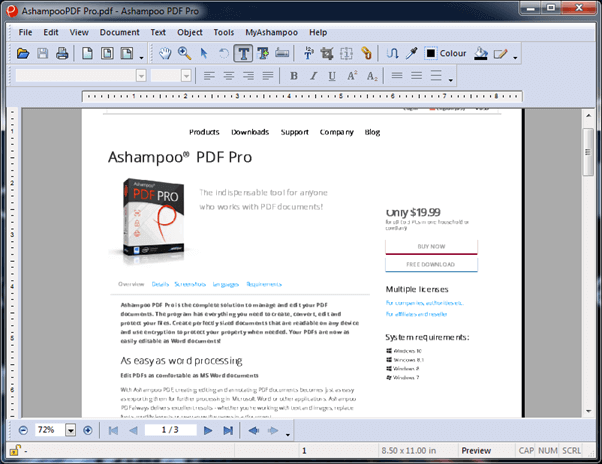Open the font size dropdown
Screen dimensions: 602x464
pyautogui.click(x=186, y=76)
